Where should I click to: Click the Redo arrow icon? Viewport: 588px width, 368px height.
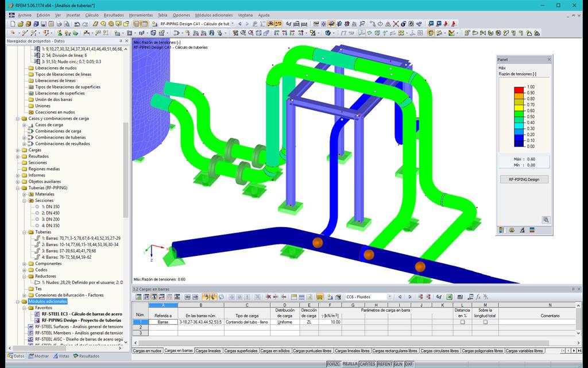click(x=85, y=24)
